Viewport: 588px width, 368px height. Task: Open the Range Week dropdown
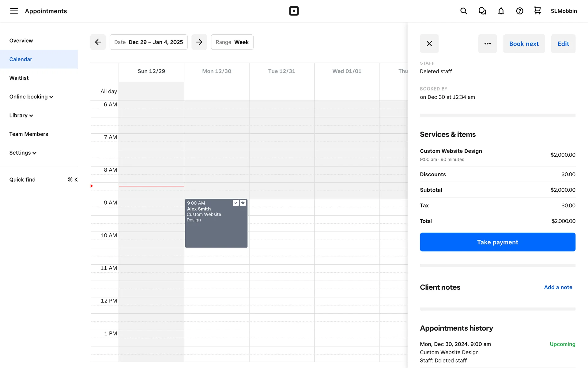point(232,42)
